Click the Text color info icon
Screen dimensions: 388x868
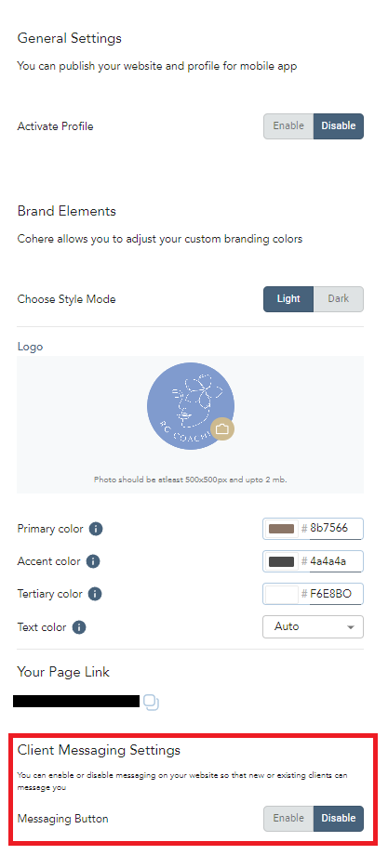point(79,627)
